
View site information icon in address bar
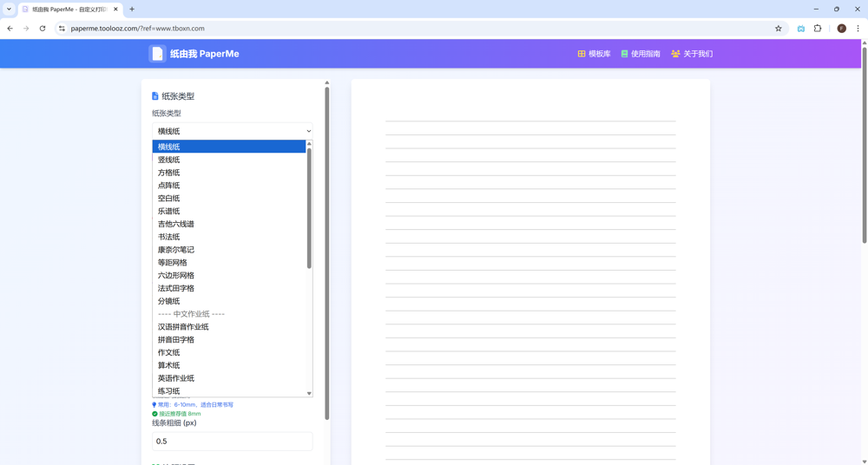coord(62,29)
